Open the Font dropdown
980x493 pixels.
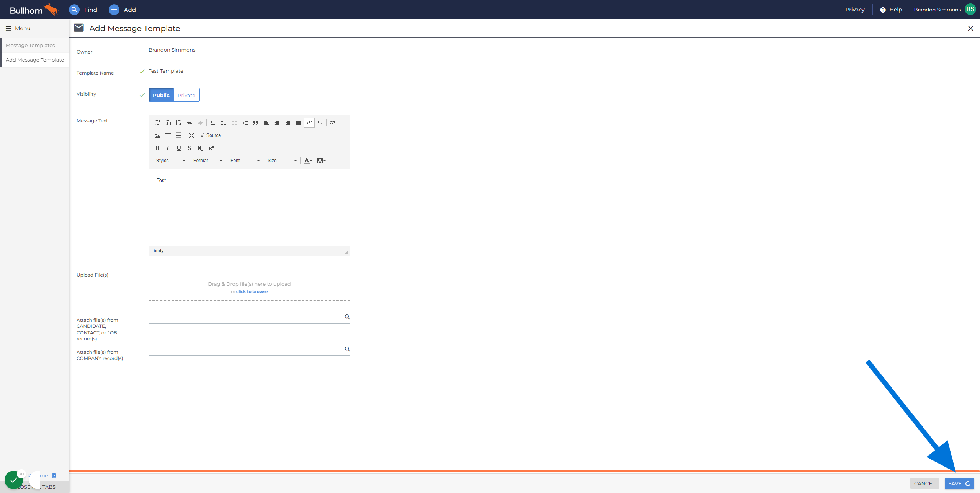245,161
